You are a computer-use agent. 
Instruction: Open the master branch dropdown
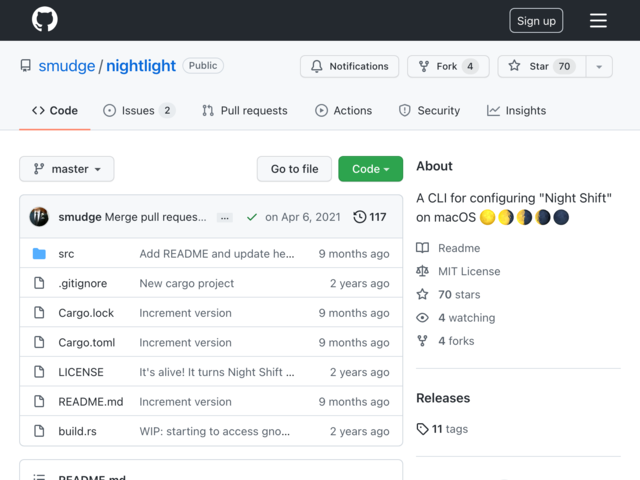pyautogui.click(x=67, y=169)
